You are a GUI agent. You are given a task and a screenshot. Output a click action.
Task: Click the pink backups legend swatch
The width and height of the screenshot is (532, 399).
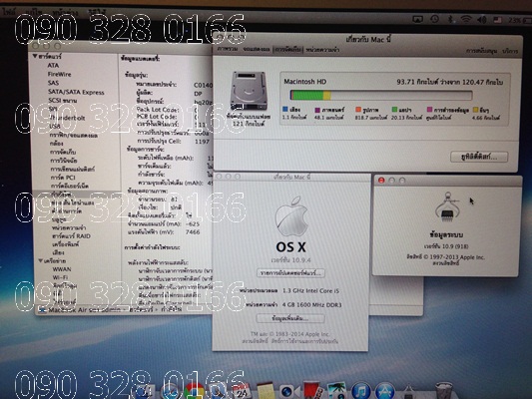click(x=429, y=110)
